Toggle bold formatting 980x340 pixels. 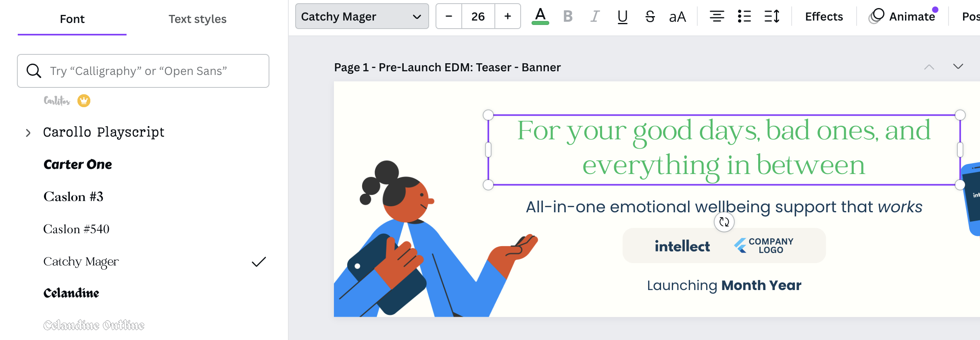pyautogui.click(x=568, y=17)
